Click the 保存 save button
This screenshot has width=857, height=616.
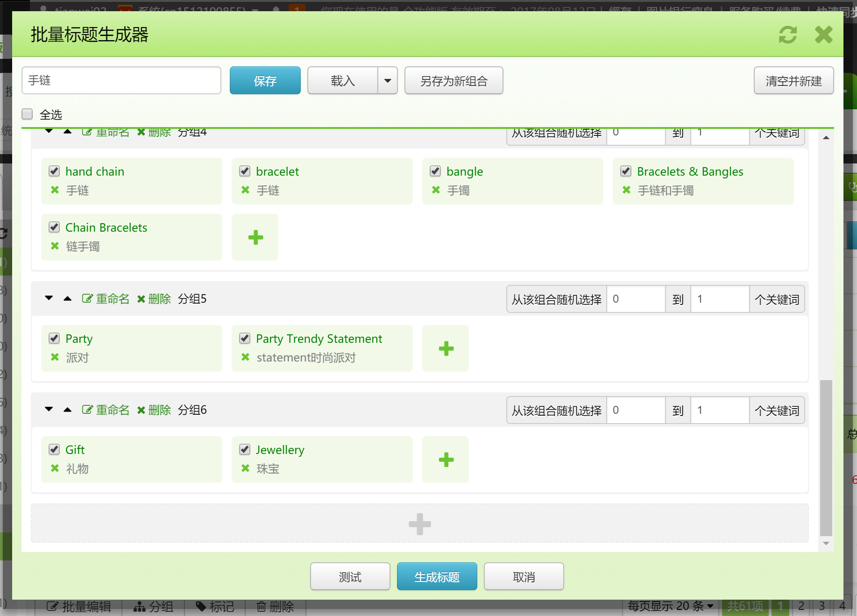pos(265,80)
